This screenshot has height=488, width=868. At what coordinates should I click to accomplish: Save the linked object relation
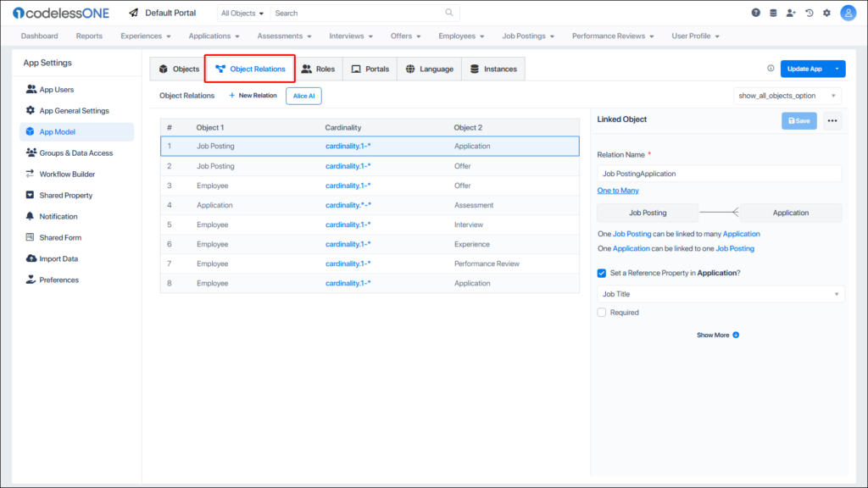tap(798, 120)
